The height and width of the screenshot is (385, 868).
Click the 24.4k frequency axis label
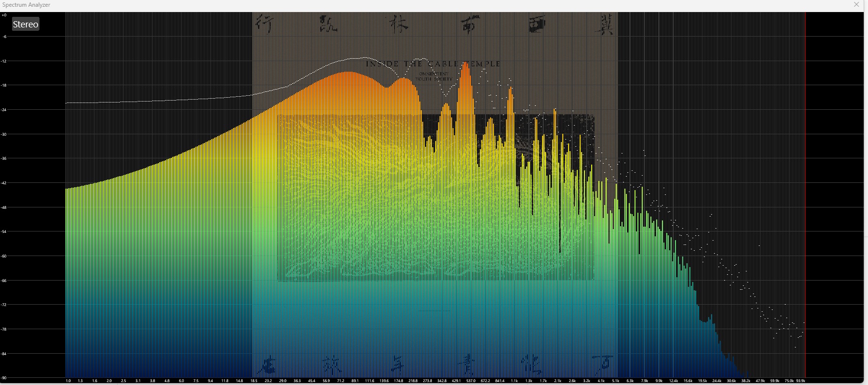(716, 381)
